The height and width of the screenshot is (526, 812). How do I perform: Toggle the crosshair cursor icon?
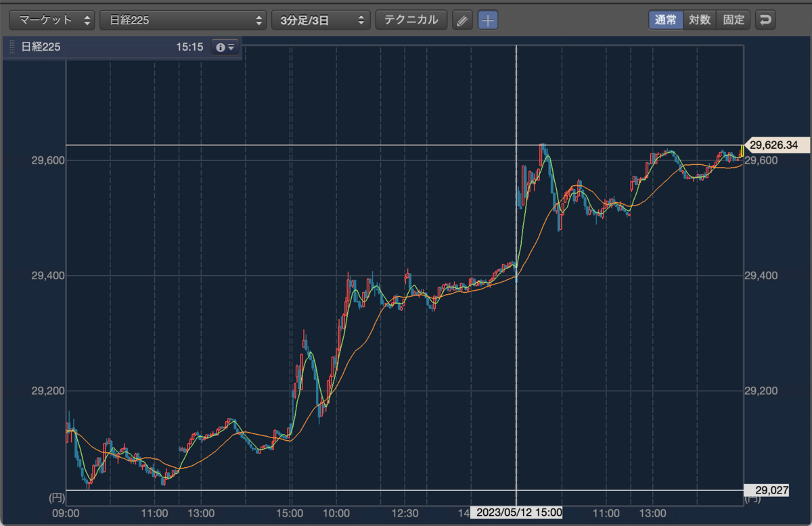(x=488, y=20)
